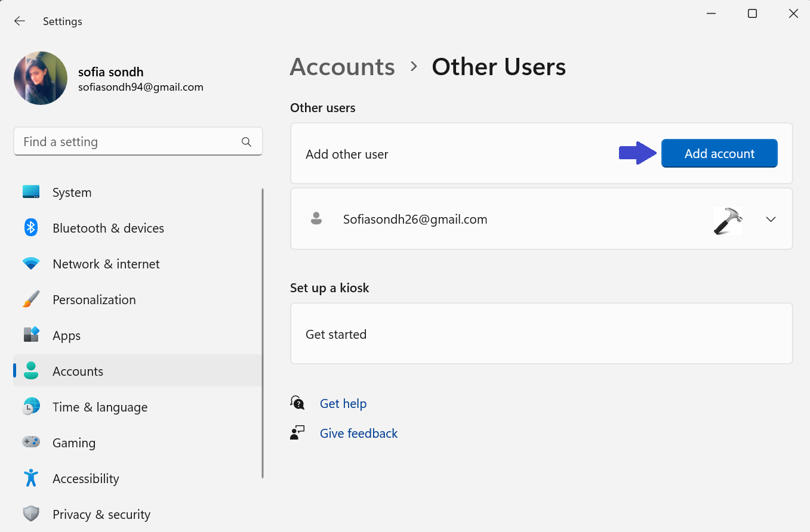The width and height of the screenshot is (810, 532).
Task: Expand the Sofiasondh26@gmail.com user entry
Action: click(x=771, y=219)
